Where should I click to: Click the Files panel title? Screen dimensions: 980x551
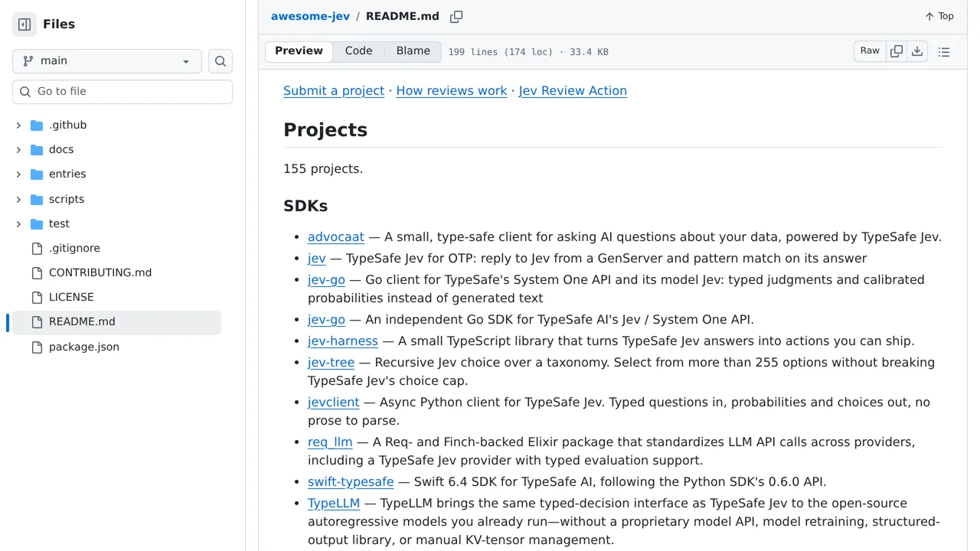pyautogui.click(x=59, y=24)
